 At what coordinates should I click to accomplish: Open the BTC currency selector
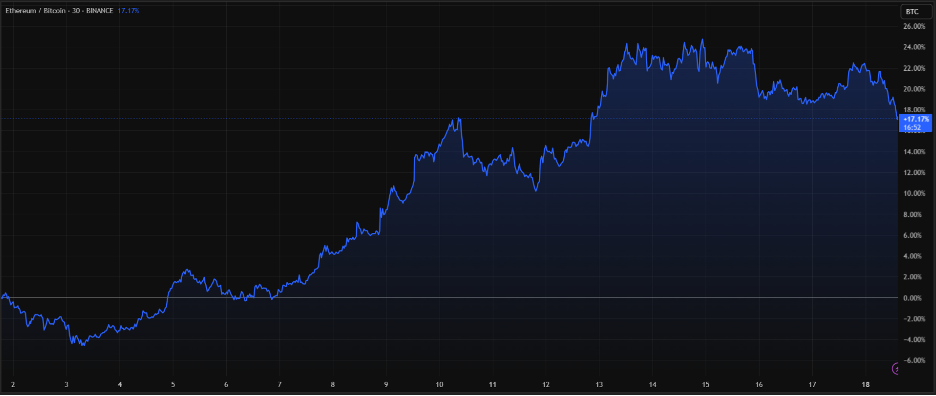pos(916,11)
